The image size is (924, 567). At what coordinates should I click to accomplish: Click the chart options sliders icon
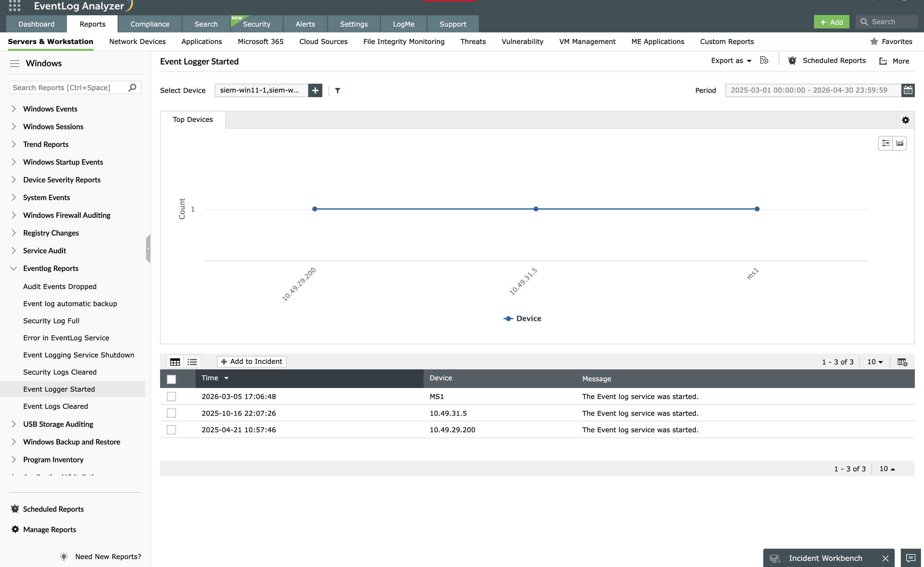886,143
